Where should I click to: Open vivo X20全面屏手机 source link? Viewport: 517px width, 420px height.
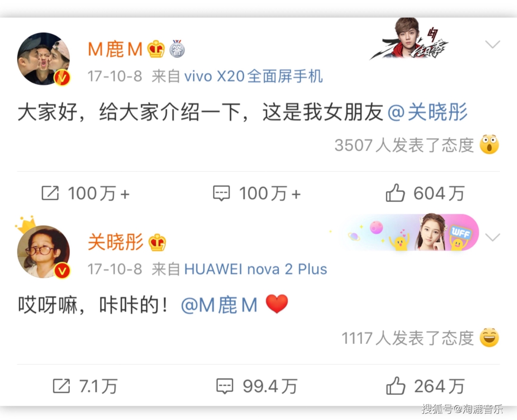tap(253, 77)
